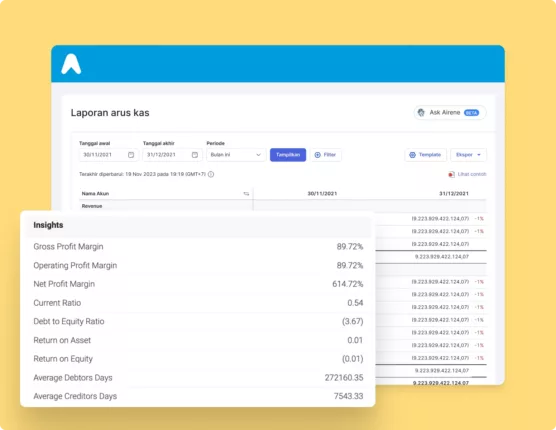Open the Template button

(426, 155)
